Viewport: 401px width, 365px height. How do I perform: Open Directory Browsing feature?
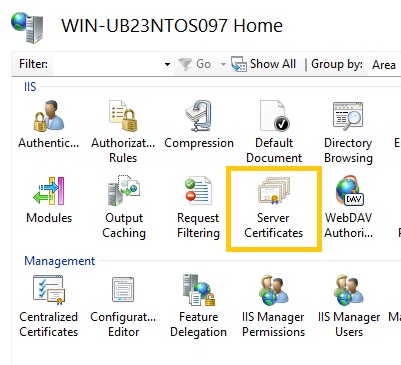click(x=348, y=132)
